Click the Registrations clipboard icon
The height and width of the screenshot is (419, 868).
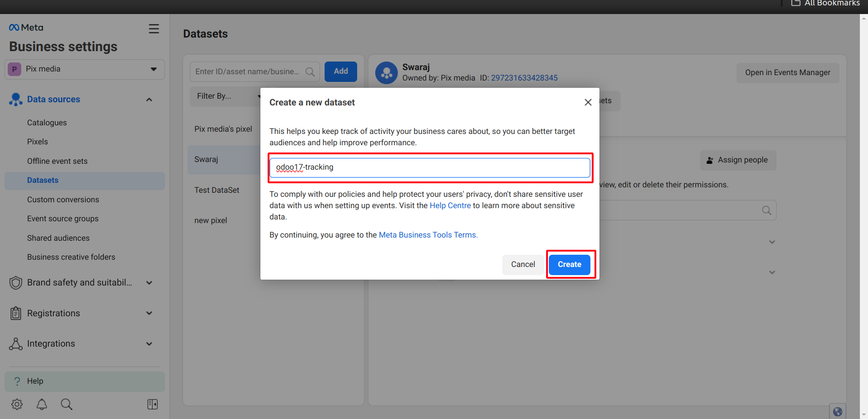pos(16,313)
